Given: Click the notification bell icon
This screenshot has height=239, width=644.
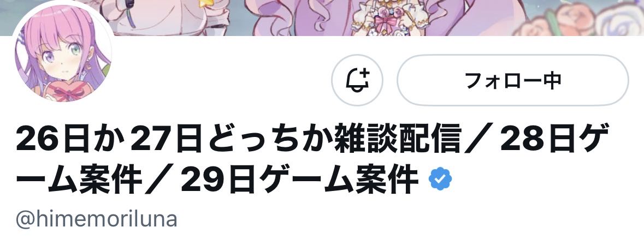Looking at the screenshot, I should 357,80.
